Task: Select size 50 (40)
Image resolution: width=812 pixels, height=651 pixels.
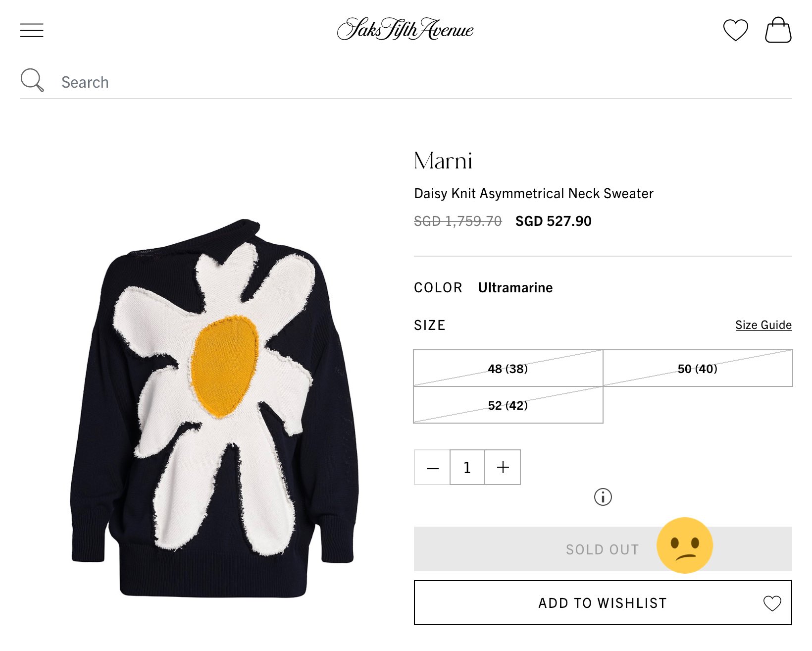Action: 698,368
